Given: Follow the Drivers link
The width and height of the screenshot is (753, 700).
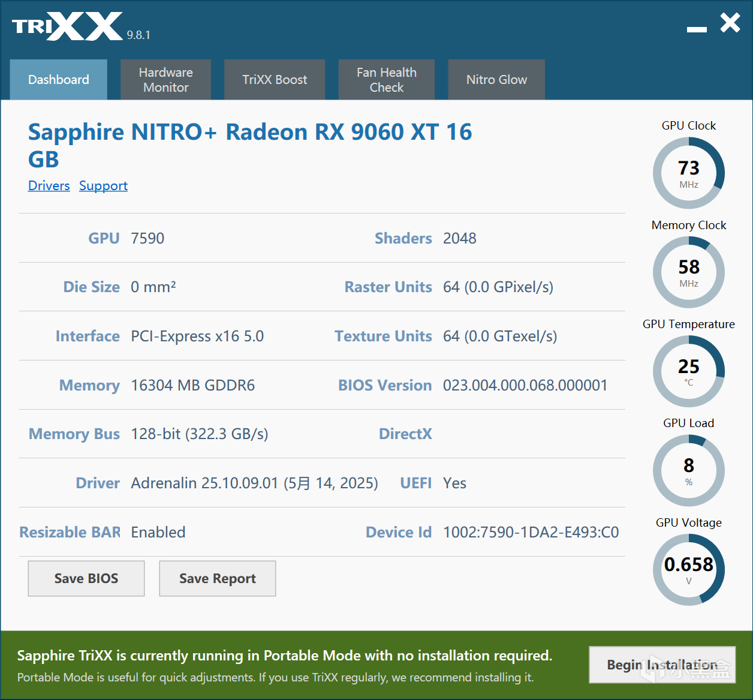Looking at the screenshot, I should coord(49,185).
